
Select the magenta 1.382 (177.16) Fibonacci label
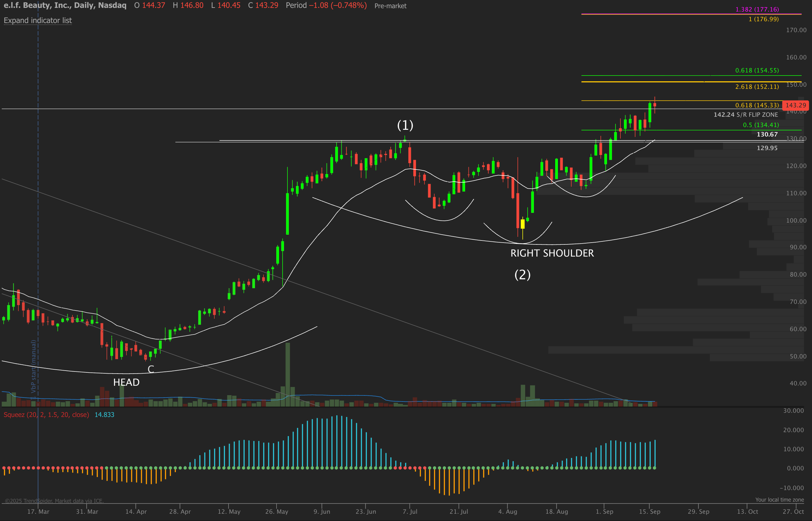point(757,9)
